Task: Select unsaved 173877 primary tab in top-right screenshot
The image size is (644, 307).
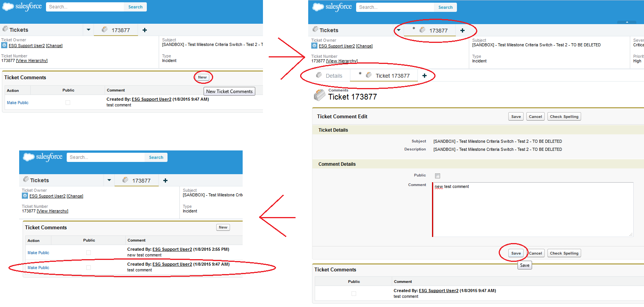Action: coord(430,30)
